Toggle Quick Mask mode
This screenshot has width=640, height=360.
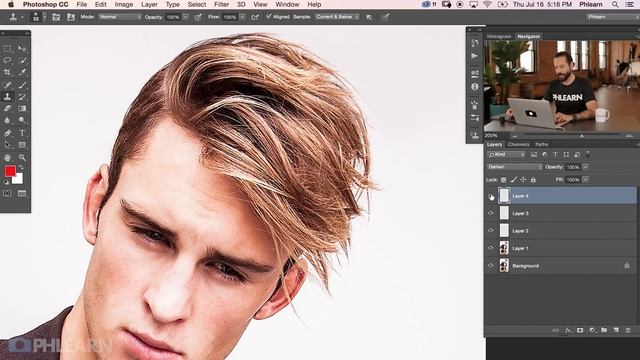(x=7, y=193)
